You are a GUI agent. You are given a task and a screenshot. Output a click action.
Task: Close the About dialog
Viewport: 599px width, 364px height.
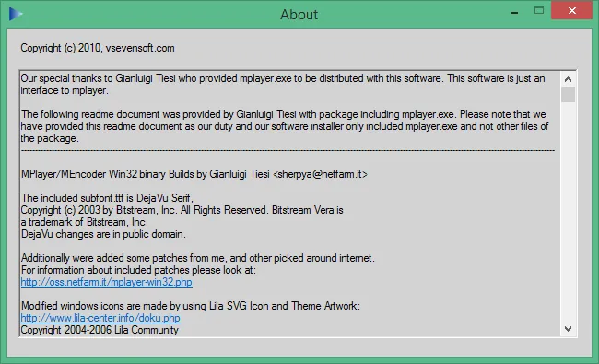pyautogui.click(x=572, y=10)
